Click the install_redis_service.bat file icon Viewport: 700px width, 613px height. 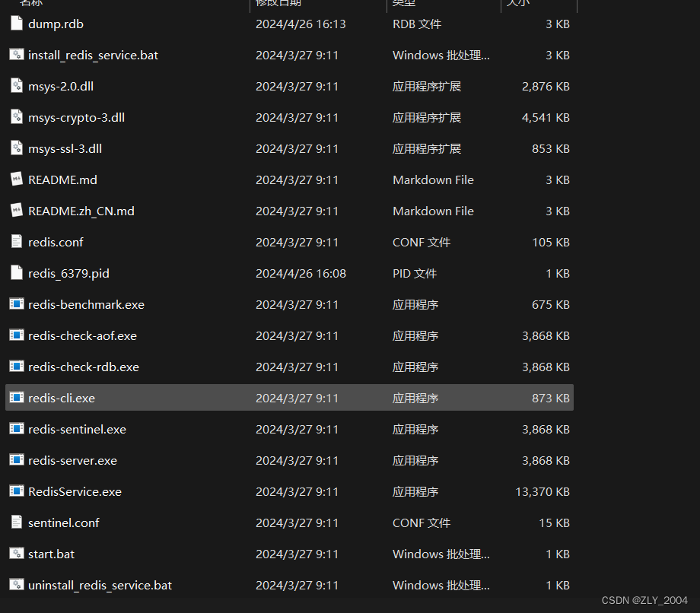pos(17,55)
